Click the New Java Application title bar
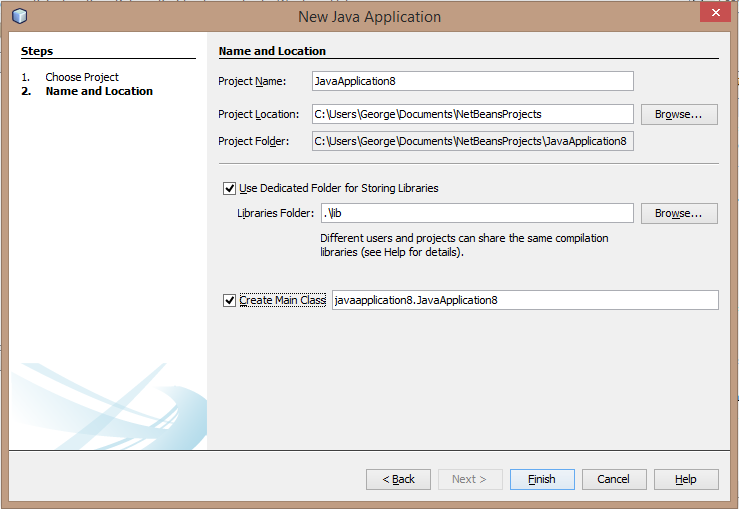Image resolution: width=739 pixels, height=509 pixels. pos(369,17)
